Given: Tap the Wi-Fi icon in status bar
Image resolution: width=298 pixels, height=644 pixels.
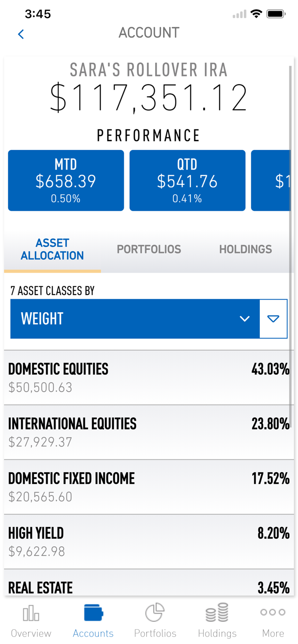Looking at the screenshot, I should coord(256,14).
